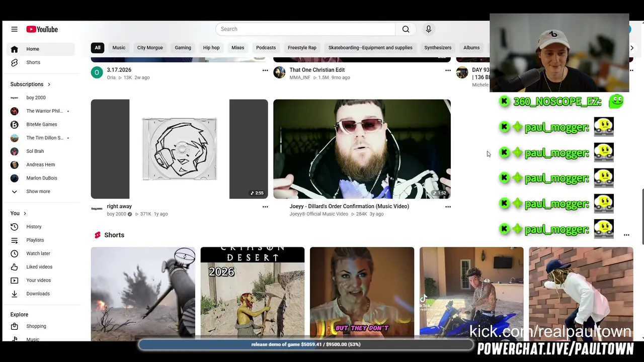Click the YouTube logo
Image resolution: width=644 pixels, height=362 pixels.
tap(42, 29)
